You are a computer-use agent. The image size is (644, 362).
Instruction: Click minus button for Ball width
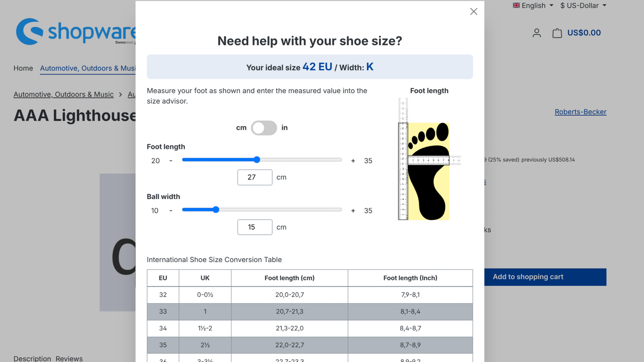(171, 211)
